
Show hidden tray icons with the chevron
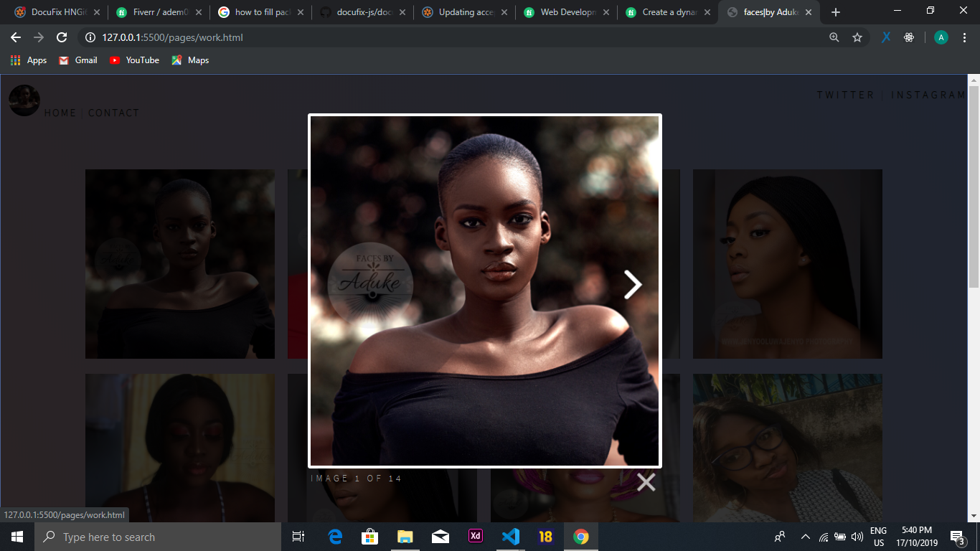click(x=805, y=537)
